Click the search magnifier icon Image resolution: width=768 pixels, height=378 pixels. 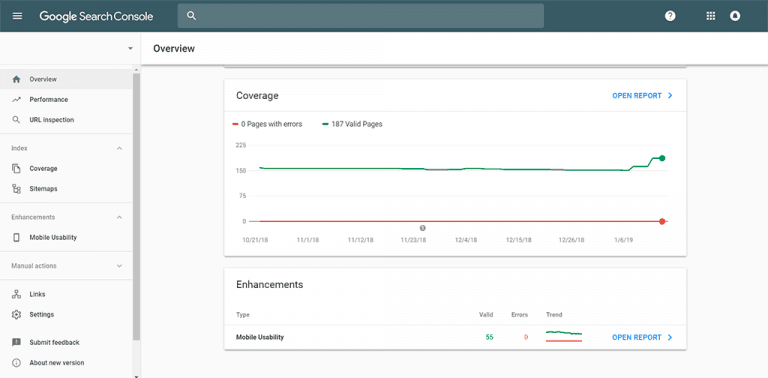click(x=192, y=16)
